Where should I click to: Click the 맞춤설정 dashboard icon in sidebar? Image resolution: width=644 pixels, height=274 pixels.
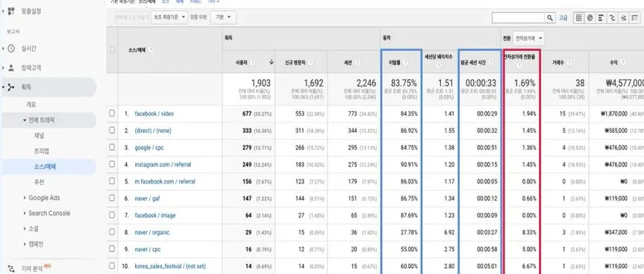[11, 11]
